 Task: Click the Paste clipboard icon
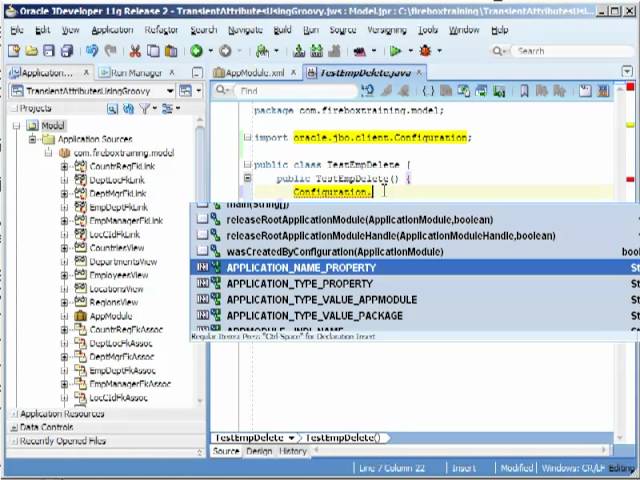pyautogui.click(x=171, y=51)
